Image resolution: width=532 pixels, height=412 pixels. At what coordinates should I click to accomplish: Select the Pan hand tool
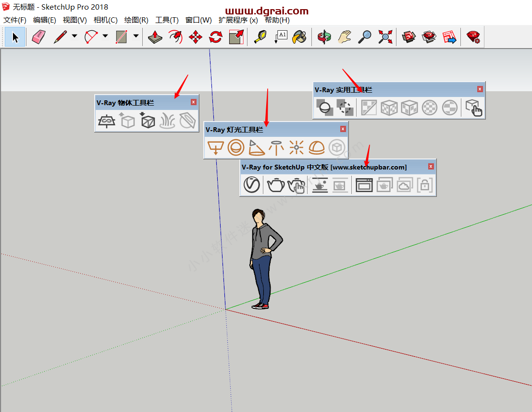pos(345,37)
